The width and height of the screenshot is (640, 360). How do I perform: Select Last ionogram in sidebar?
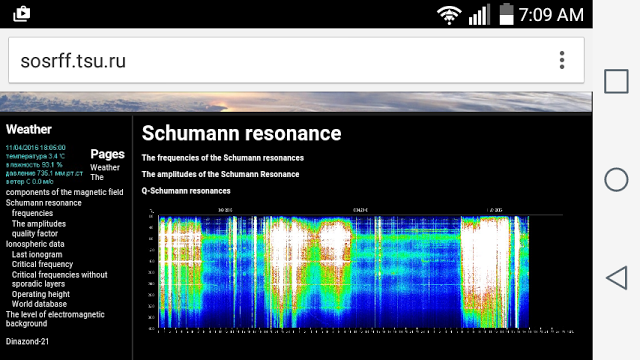tap(37, 254)
